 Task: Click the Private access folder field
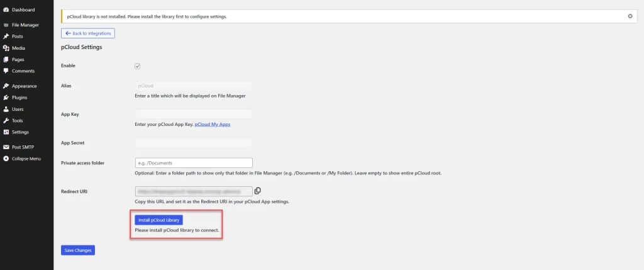pos(194,163)
